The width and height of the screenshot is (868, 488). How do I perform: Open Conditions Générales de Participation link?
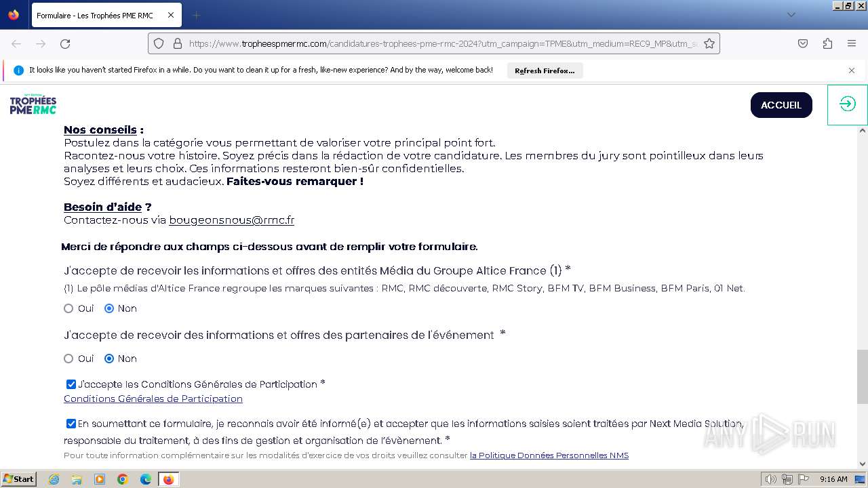pyautogui.click(x=153, y=399)
